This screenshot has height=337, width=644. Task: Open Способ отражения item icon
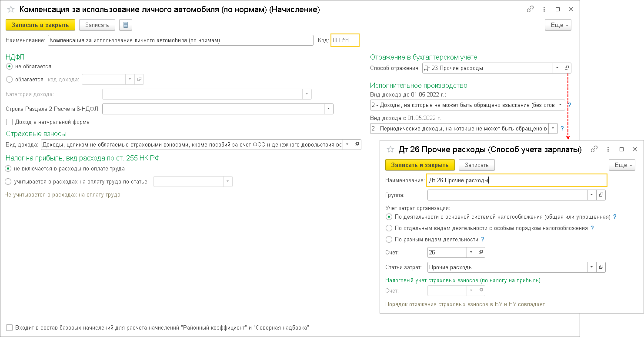point(567,68)
